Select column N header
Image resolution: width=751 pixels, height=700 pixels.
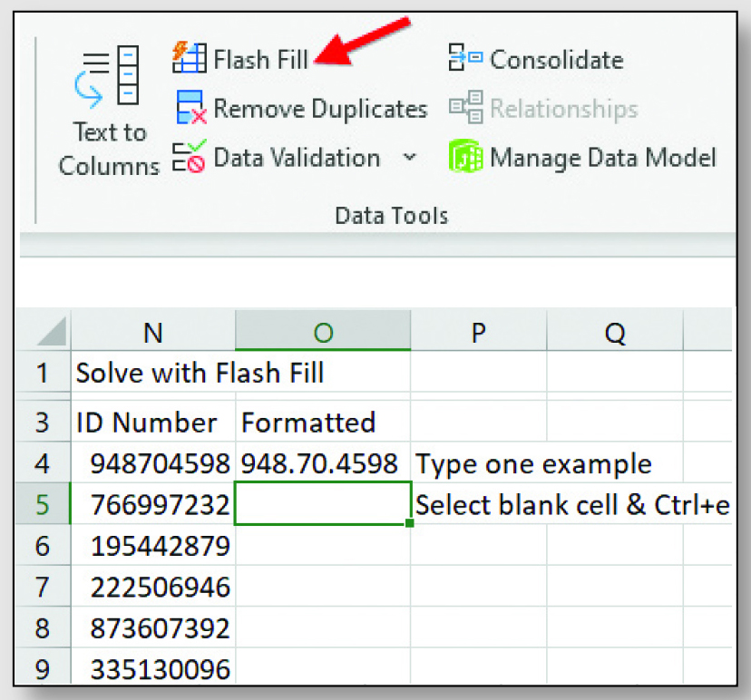(153, 331)
